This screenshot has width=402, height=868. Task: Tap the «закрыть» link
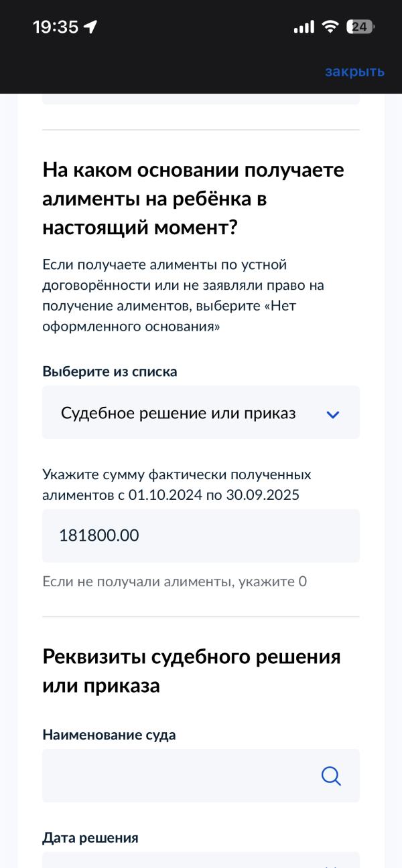pos(354,72)
